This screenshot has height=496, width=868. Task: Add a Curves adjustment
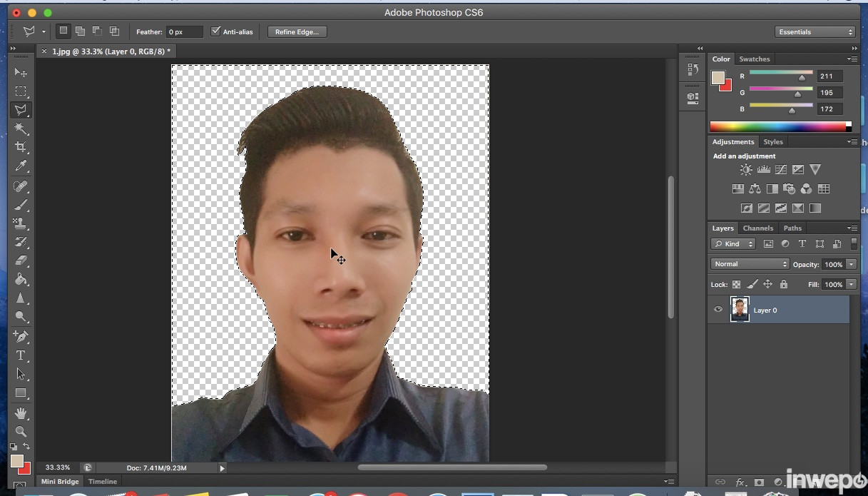click(781, 170)
